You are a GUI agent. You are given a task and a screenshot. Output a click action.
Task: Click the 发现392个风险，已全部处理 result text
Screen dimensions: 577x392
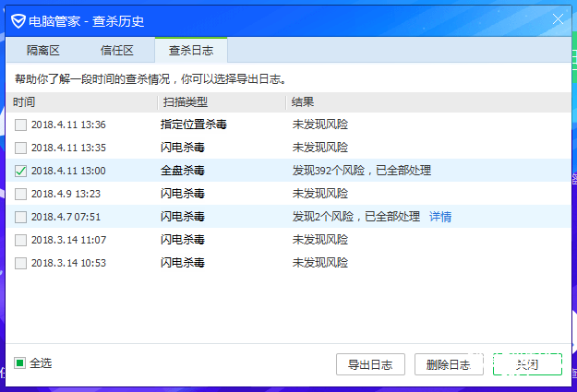coord(362,171)
